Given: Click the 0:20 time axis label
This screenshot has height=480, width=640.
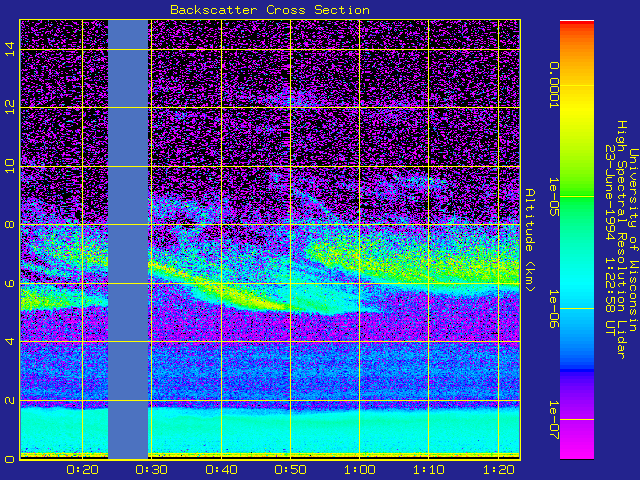Looking at the screenshot, I should (82, 470).
